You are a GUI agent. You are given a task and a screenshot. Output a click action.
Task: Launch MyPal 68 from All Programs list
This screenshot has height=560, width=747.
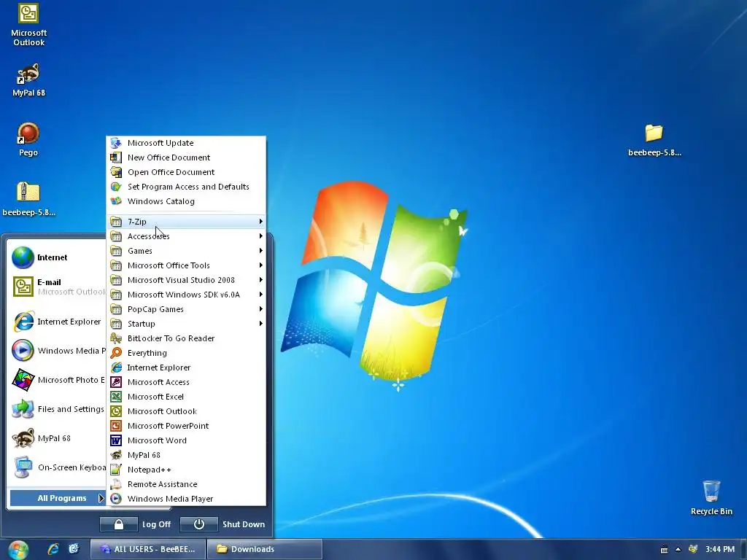[x=186, y=455]
